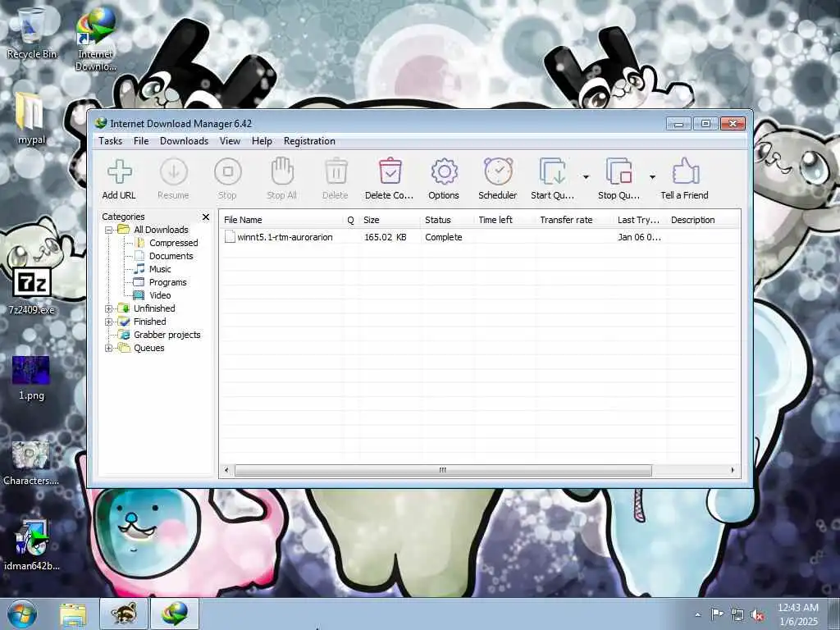Select the Finished category label
This screenshot has width=840, height=630.
point(150,322)
